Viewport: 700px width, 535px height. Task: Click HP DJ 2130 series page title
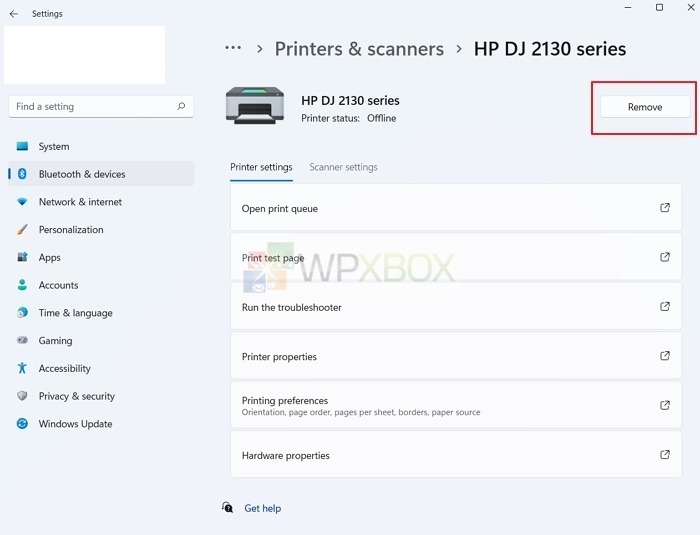point(550,49)
